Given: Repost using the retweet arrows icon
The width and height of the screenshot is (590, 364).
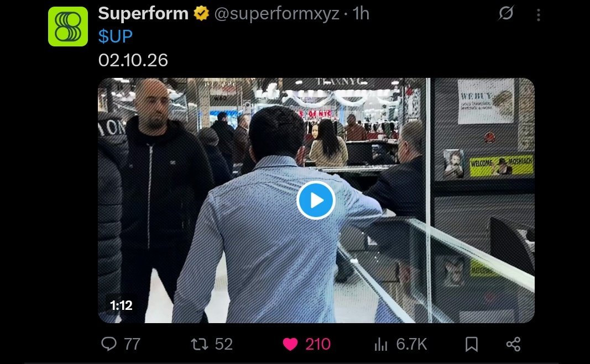Looking at the screenshot, I should (x=200, y=344).
